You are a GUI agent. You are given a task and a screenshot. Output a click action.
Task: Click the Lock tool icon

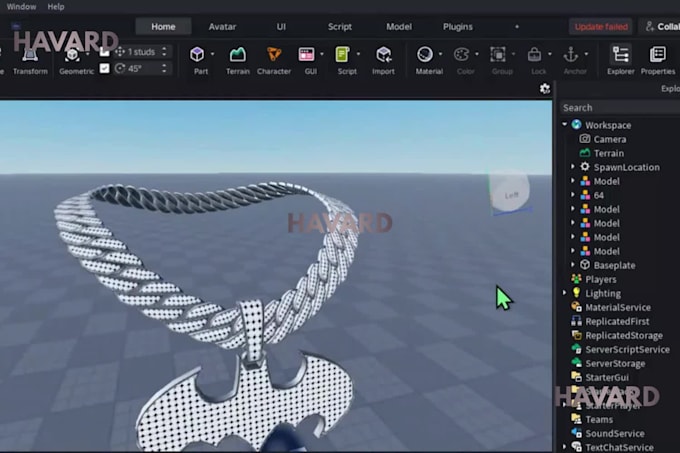click(534, 55)
